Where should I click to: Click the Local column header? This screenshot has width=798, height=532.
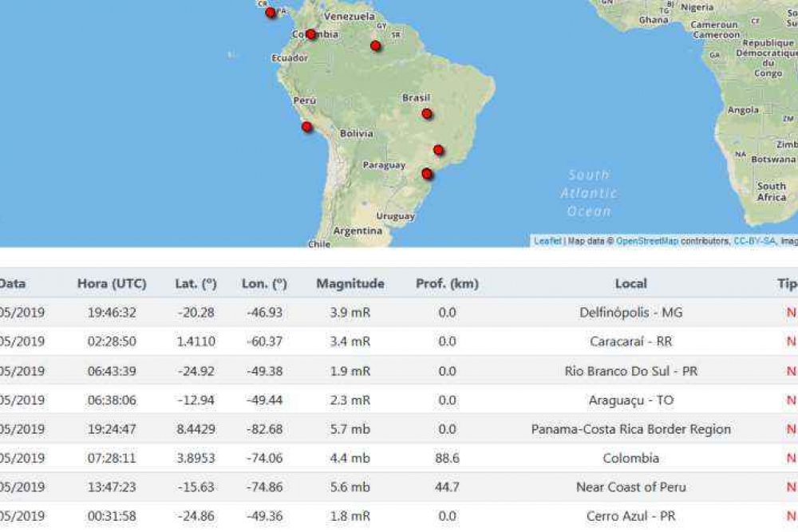click(630, 283)
